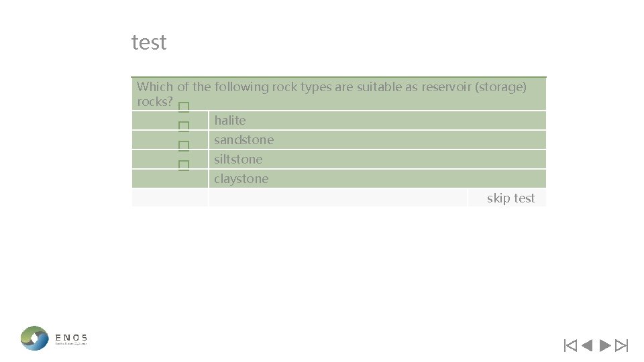This screenshot has width=644, height=362.
Task: Click the 'test' slide title
Action: coord(149,42)
